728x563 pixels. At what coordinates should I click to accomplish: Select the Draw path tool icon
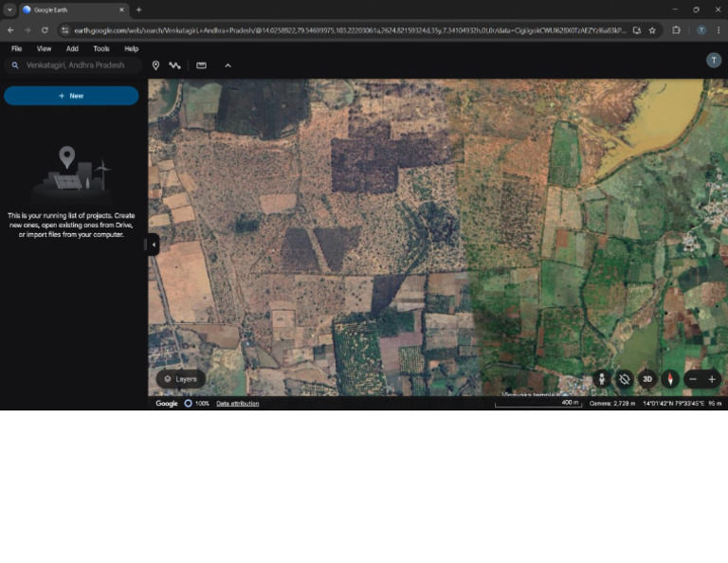click(175, 65)
